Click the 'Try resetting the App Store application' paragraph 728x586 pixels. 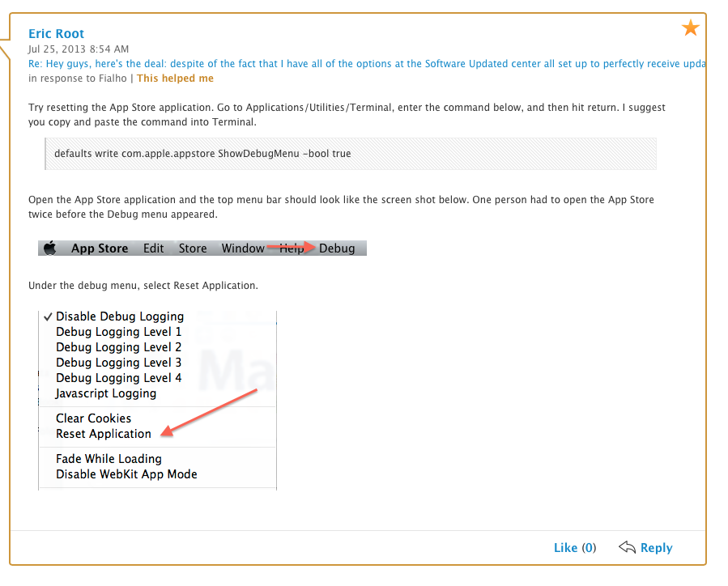click(x=347, y=115)
